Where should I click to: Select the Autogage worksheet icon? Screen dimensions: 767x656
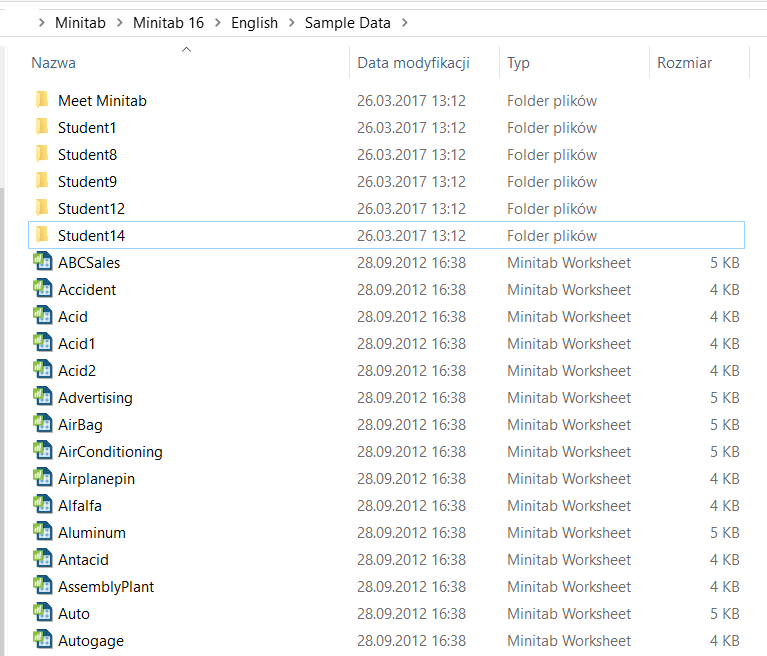tap(43, 639)
